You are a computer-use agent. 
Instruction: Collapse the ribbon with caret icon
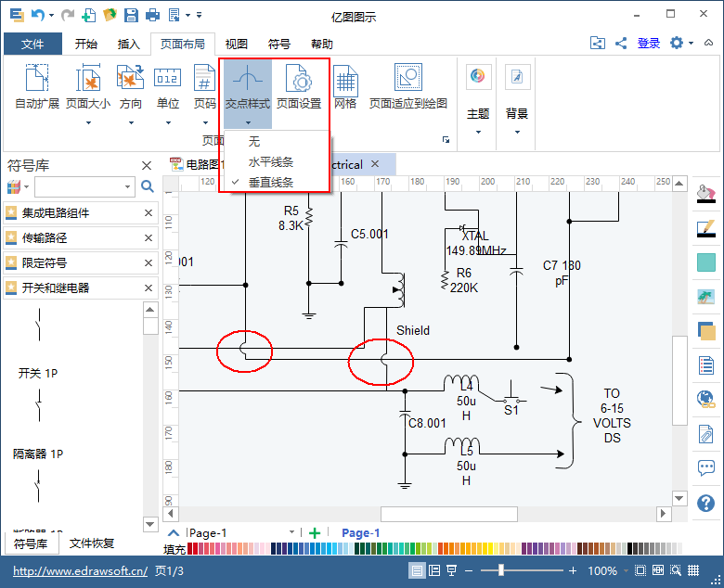click(x=708, y=43)
